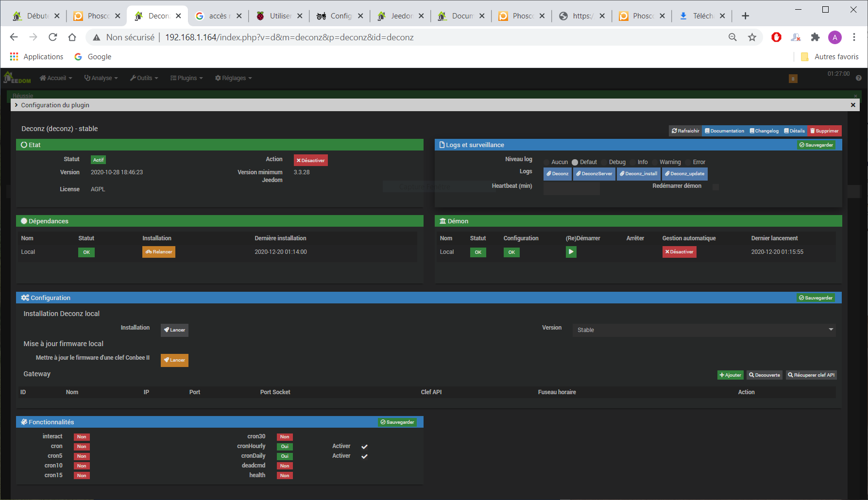
Task: Click Récuperer clef API
Action: click(x=811, y=375)
